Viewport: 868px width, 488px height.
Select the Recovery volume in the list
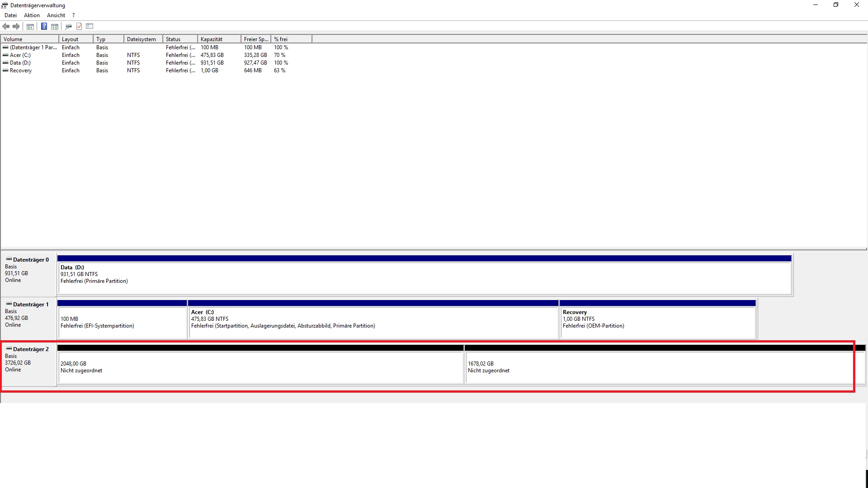coord(21,70)
